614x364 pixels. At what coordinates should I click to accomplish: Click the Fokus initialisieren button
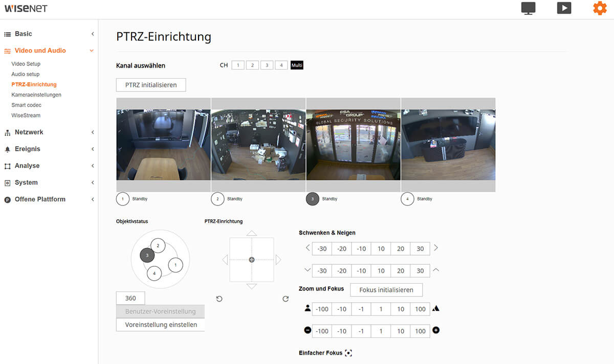click(x=386, y=290)
